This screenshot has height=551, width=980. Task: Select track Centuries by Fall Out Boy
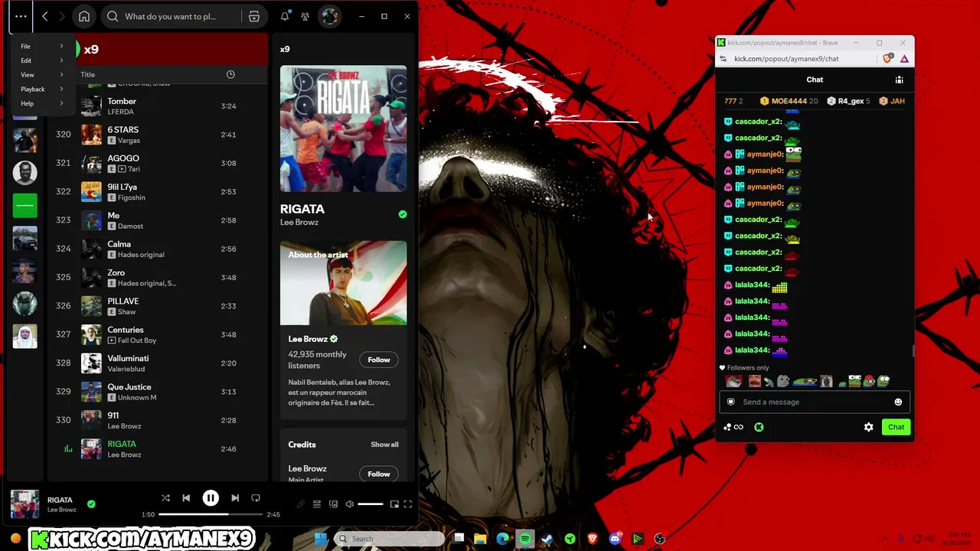(x=158, y=334)
